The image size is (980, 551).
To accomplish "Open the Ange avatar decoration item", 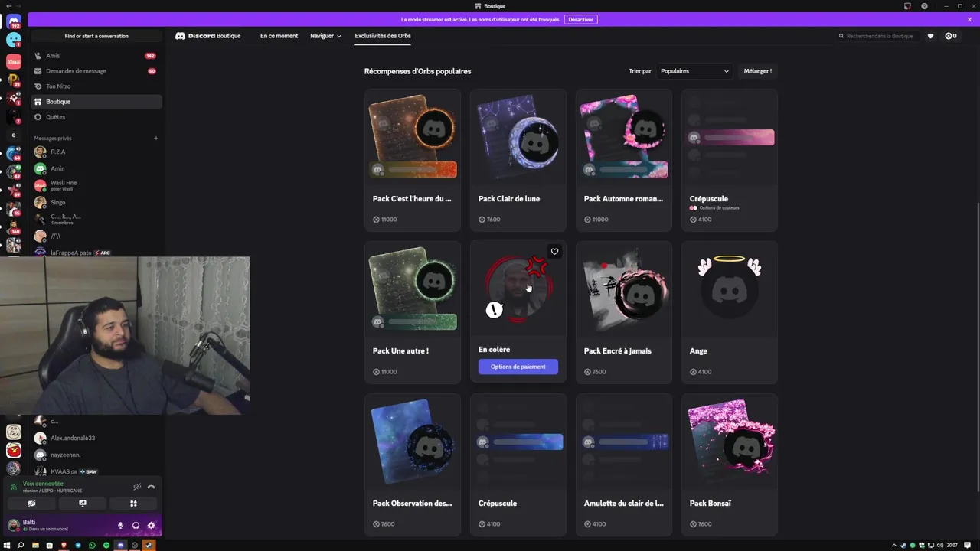I will pos(730,312).
